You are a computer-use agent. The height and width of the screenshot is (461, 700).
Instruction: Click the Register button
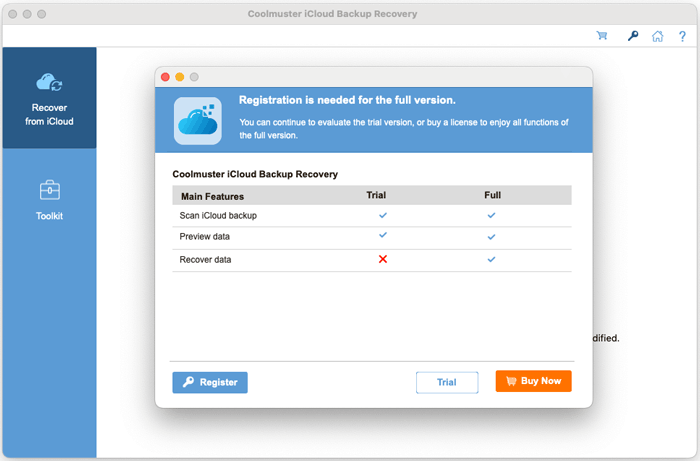coord(210,382)
